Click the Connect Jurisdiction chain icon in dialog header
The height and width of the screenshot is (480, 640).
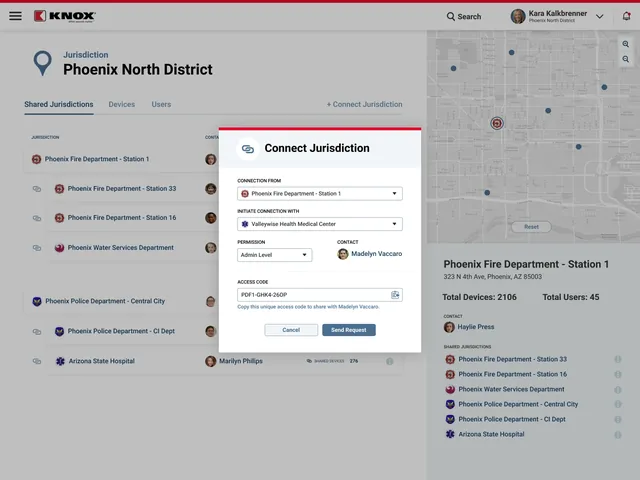pos(248,149)
